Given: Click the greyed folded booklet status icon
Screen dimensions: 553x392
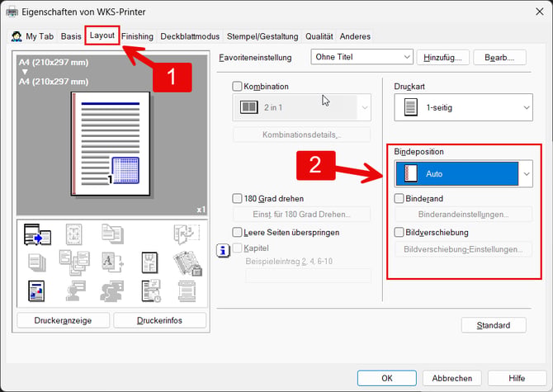Looking at the screenshot, I should click(x=187, y=234).
